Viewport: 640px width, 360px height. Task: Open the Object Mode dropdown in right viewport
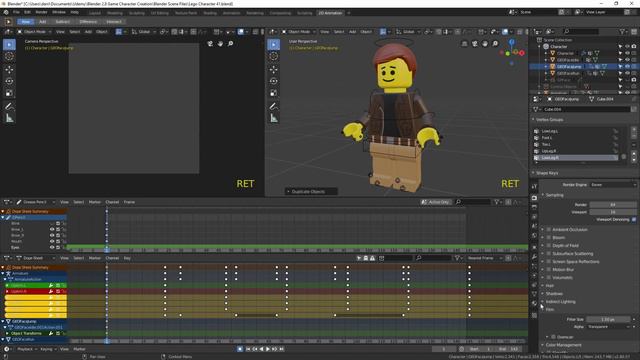pyautogui.click(x=299, y=31)
